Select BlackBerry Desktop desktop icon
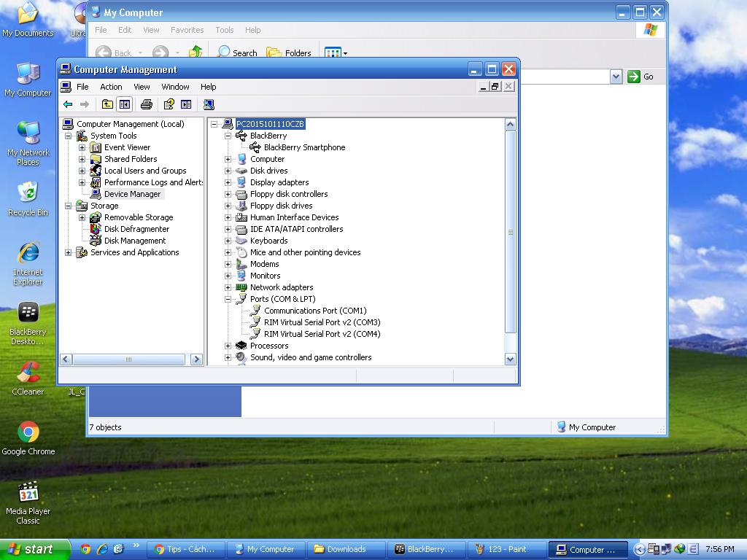747x560 pixels. click(28, 323)
